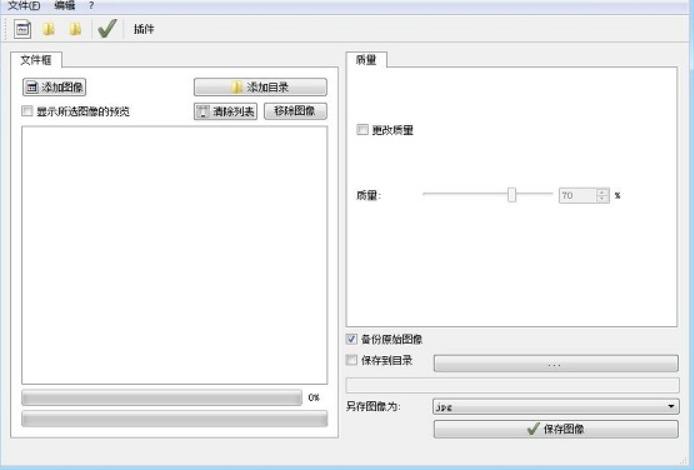The height and width of the screenshot is (470, 694).
Task: Enable the 保存到目录 checkbox
Action: tap(351, 360)
